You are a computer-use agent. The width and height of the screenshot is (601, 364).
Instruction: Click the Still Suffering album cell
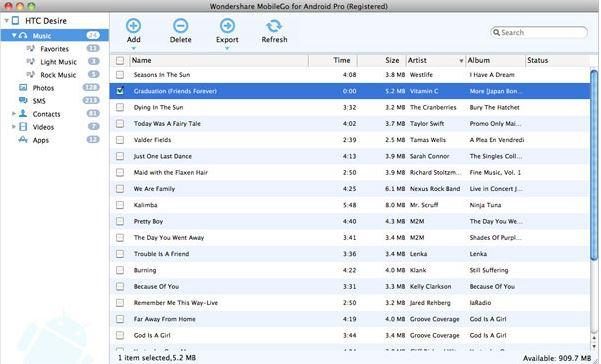[489, 270]
